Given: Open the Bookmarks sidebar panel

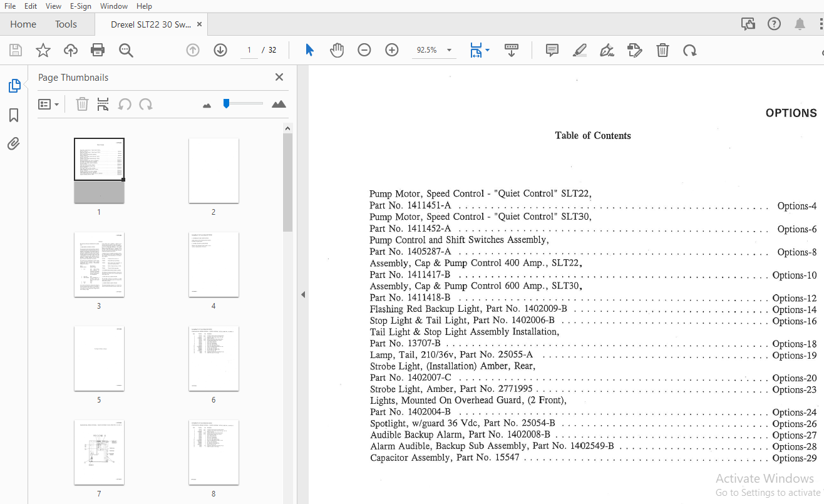Looking at the screenshot, I should click(14, 115).
